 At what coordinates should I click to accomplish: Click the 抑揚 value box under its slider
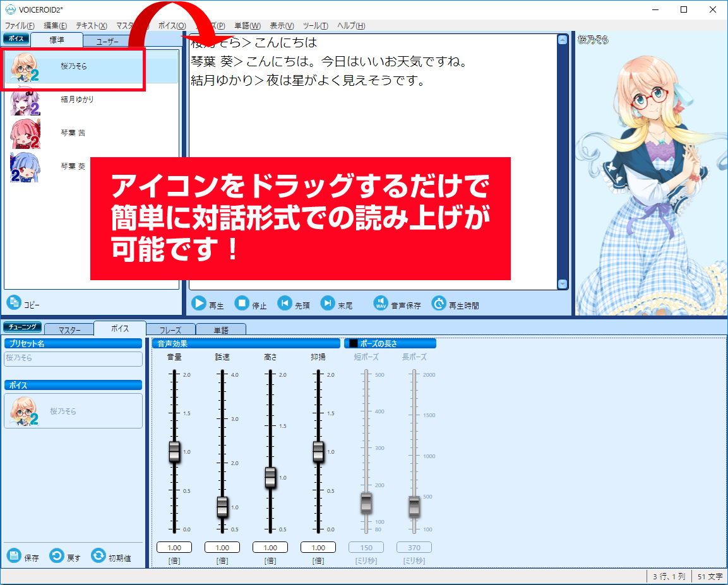[x=318, y=547]
